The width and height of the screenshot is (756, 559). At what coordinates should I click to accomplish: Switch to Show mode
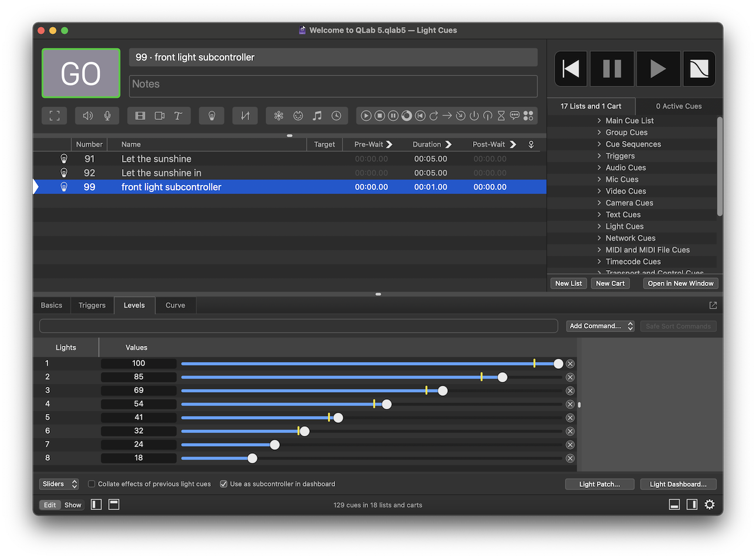click(73, 505)
